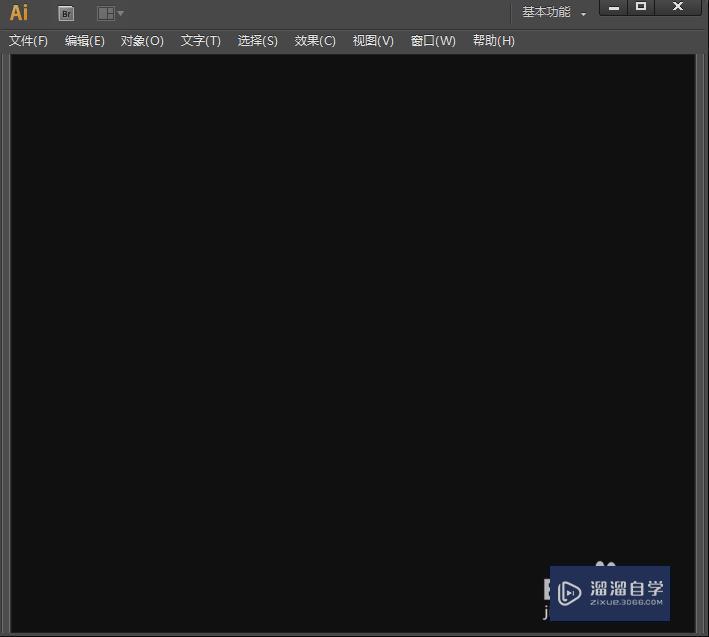Image resolution: width=709 pixels, height=637 pixels.
Task: Close the Illustrator window
Action: point(678,7)
